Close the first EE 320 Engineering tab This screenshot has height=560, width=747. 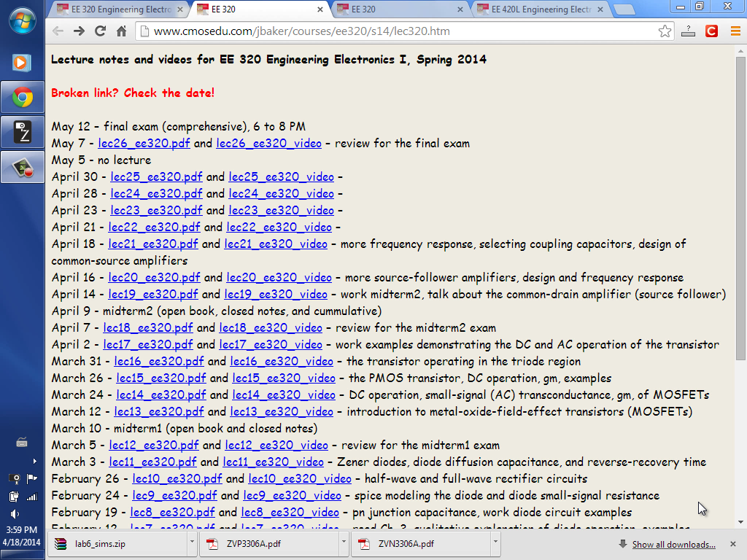tap(180, 9)
